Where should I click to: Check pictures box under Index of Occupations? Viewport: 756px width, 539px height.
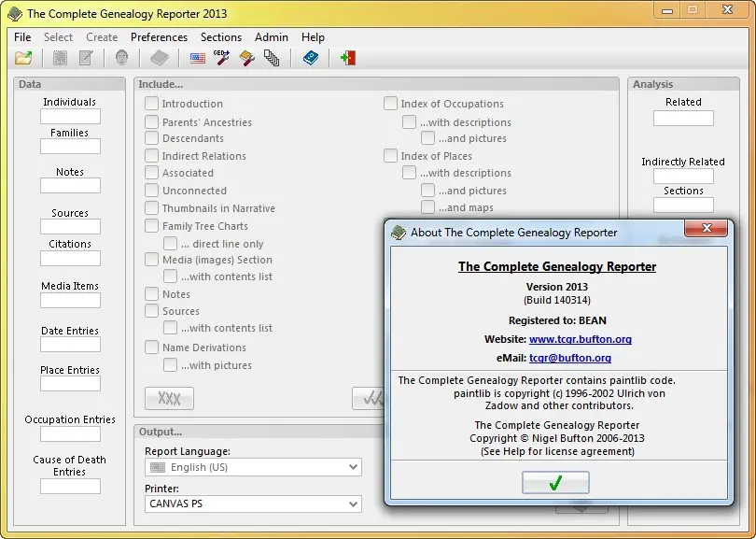pos(427,138)
